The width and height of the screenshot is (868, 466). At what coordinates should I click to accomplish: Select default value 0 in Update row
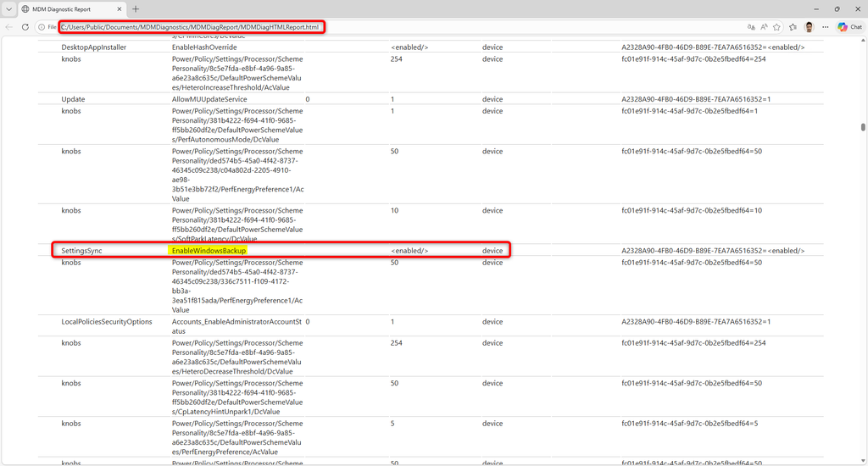(x=308, y=99)
